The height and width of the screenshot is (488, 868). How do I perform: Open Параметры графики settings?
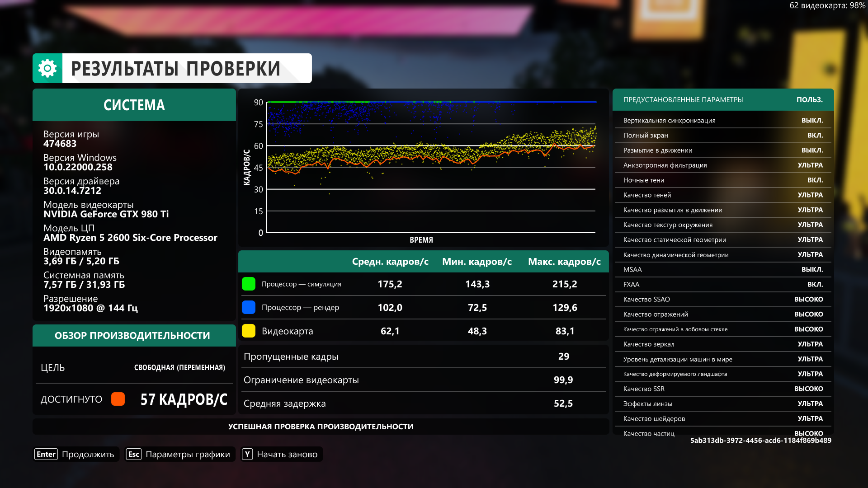pyautogui.click(x=188, y=454)
